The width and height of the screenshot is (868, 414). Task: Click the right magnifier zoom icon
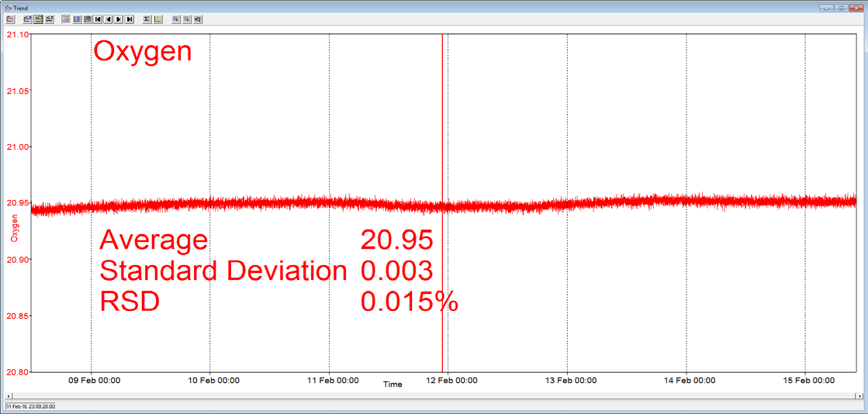click(186, 19)
